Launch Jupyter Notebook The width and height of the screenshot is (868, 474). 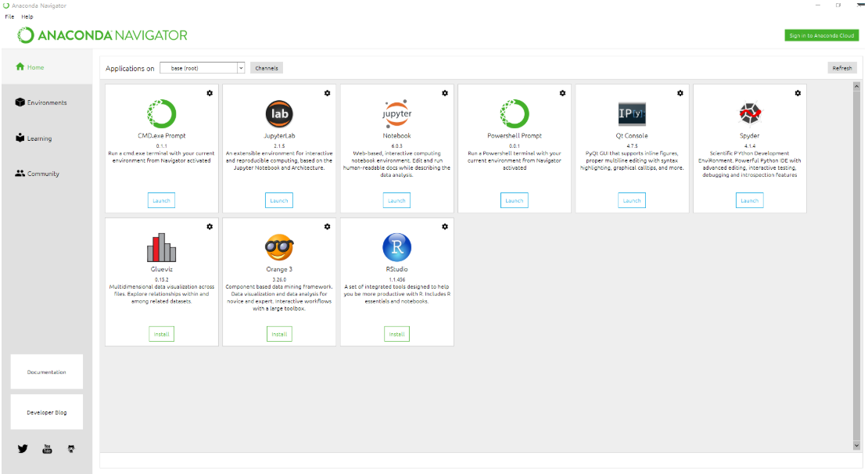[x=397, y=200]
